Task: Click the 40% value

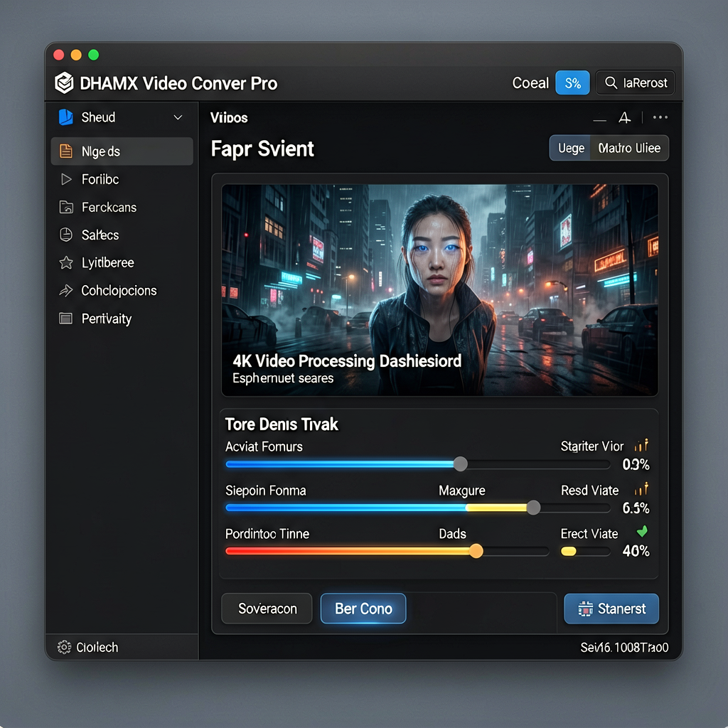Action: [x=636, y=551]
